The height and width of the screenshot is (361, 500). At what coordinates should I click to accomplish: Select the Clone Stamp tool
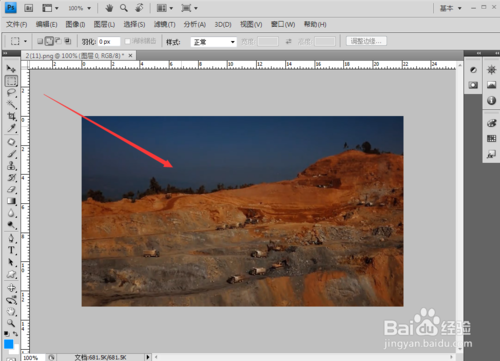tap(11, 166)
